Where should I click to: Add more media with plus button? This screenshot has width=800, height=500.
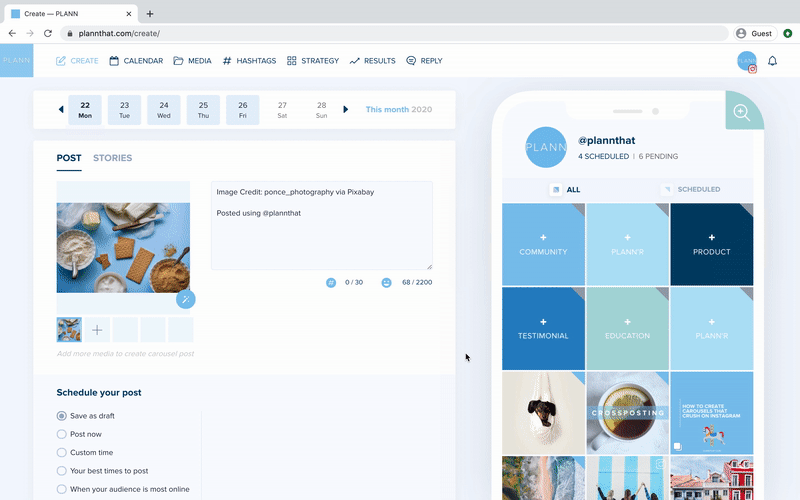click(97, 330)
